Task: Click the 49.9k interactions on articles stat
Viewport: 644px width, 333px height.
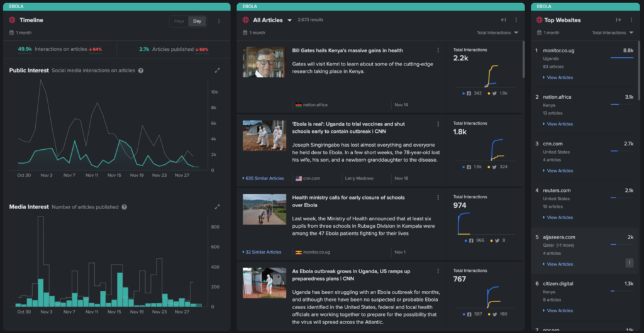Action: [60, 49]
